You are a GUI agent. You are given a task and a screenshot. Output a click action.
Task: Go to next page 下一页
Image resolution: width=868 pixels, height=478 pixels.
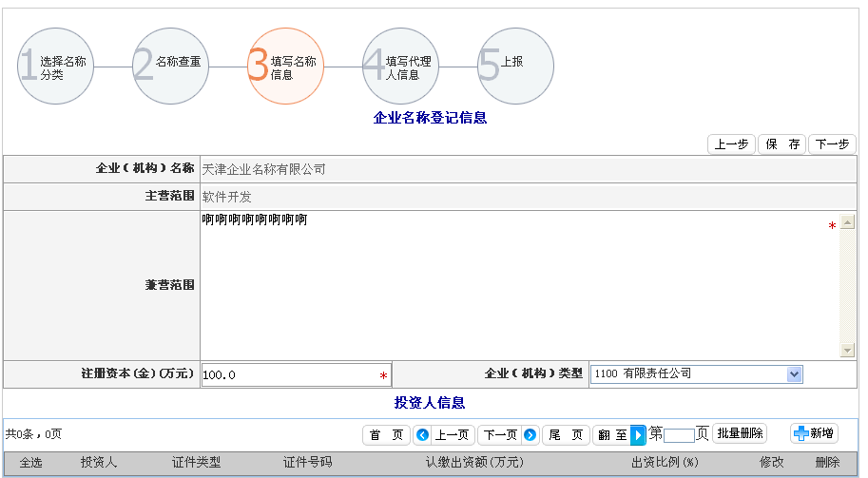click(509, 435)
